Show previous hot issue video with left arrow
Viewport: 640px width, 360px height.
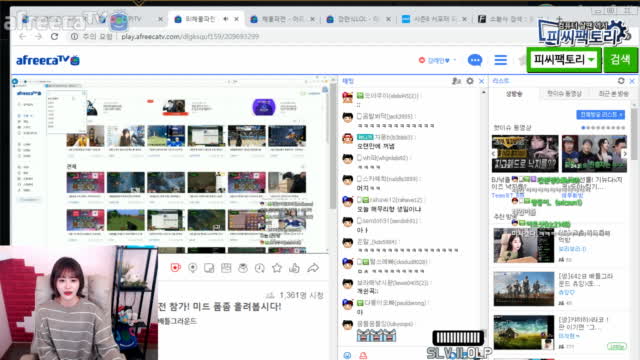point(494,154)
